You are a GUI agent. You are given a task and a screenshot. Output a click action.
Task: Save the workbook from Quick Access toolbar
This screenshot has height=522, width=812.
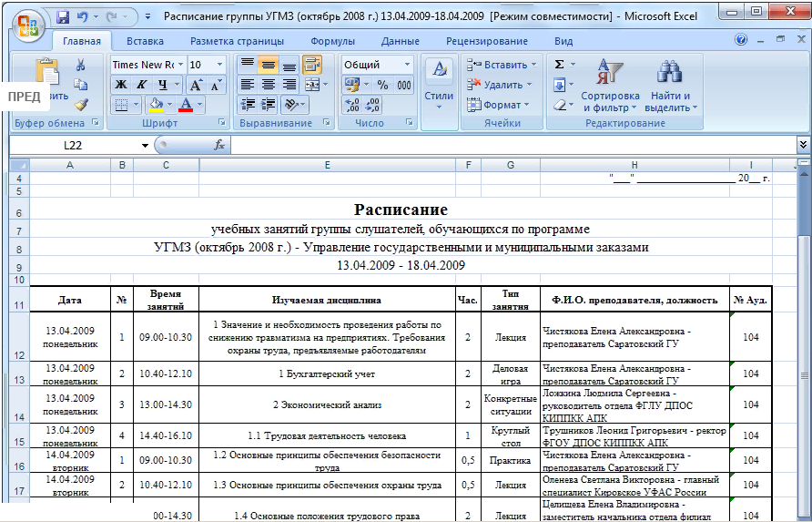click(63, 17)
